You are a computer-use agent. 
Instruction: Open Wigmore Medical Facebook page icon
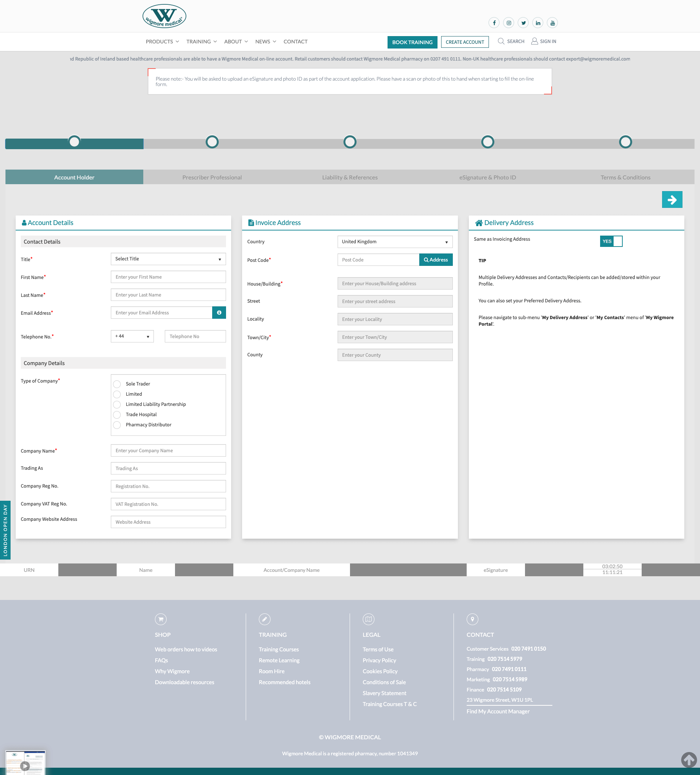pyautogui.click(x=494, y=23)
